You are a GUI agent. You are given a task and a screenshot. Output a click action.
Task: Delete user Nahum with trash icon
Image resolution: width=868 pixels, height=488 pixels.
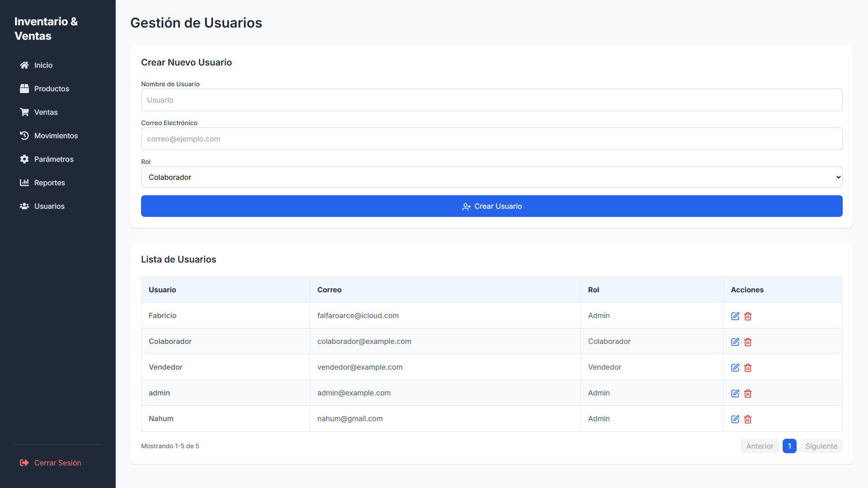pos(748,419)
